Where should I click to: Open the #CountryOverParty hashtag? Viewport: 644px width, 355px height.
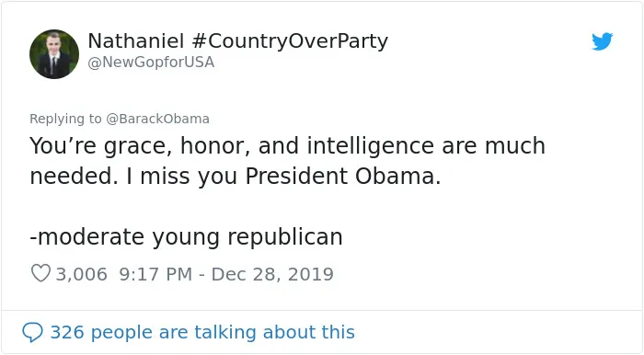(x=290, y=41)
